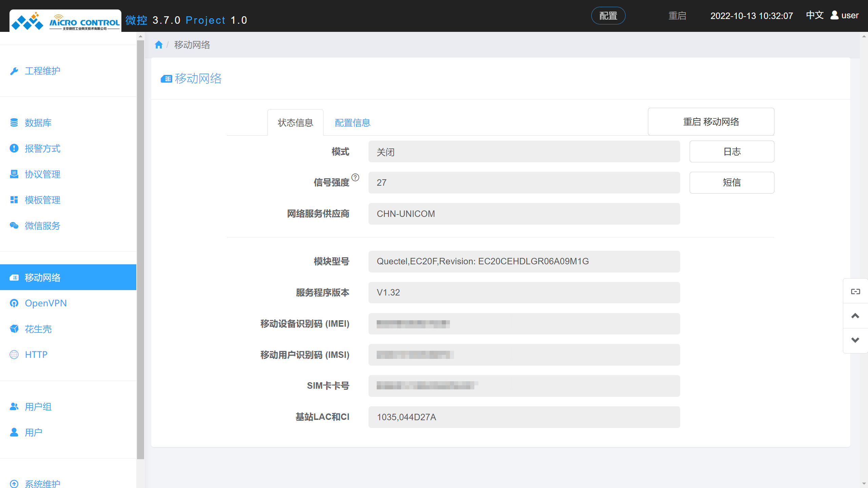Click the WeChat icon for 微信服务
Image resolution: width=868 pixels, height=488 pixels.
click(x=14, y=226)
